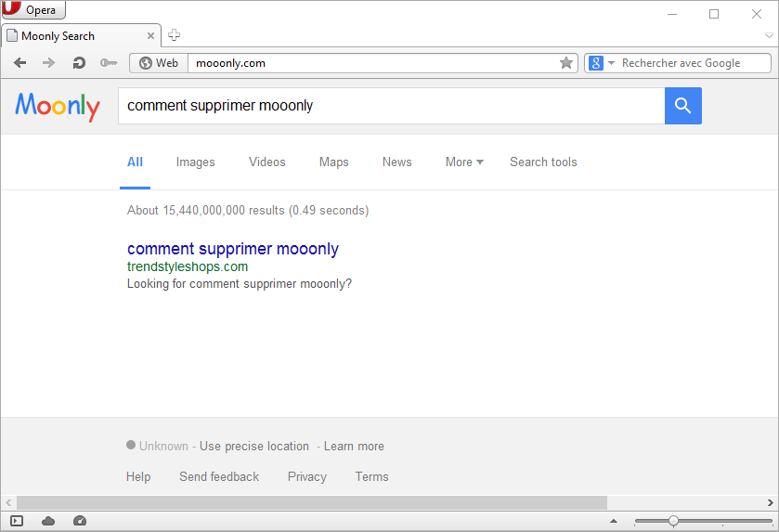Click the Moonly logo
This screenshot has height=532, width=779.
(58, 106)
